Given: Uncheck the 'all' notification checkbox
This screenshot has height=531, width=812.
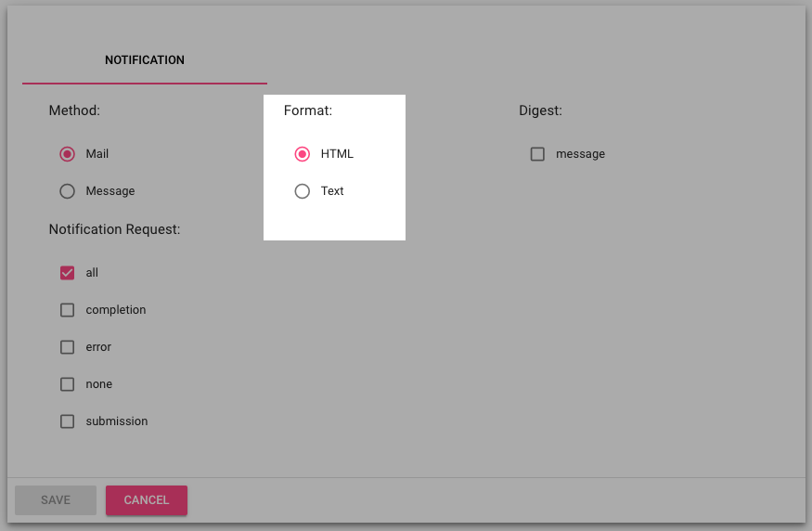Looking at the screenshot, I should point(67,273).
